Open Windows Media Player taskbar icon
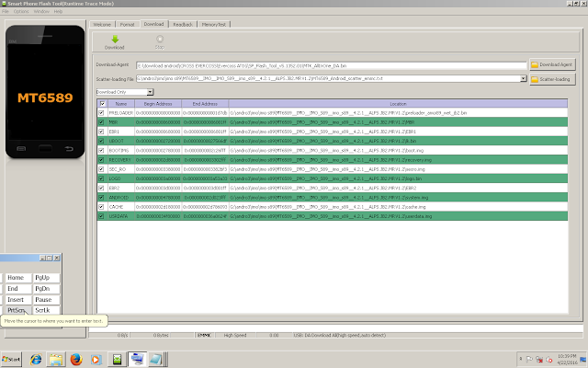The width and height of the screenshot is (588, 368). (96, 360)
